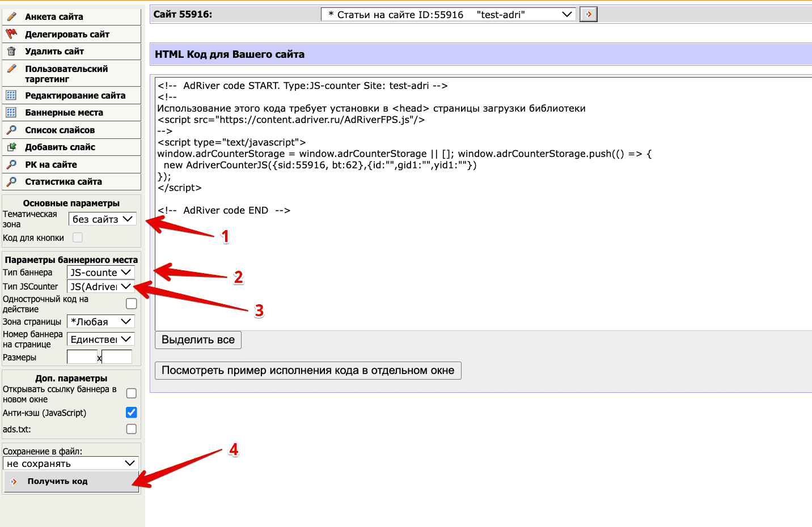Click the add icon beside Добавить слайс
Image resolution: width=812 pixels, height=527 pixels.
[11, 147]
